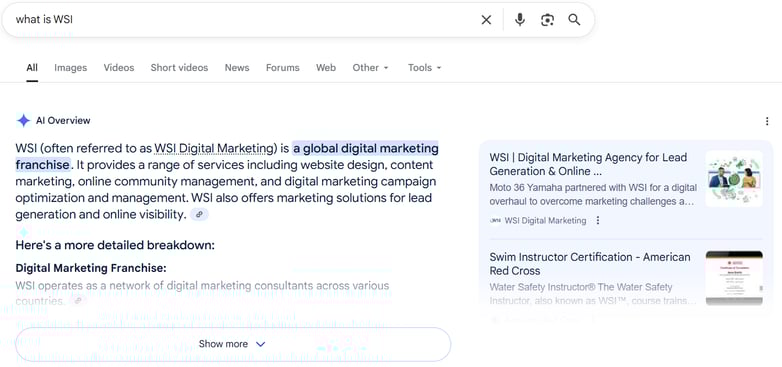Click the link chip after 'countries.'

[77, 301]
